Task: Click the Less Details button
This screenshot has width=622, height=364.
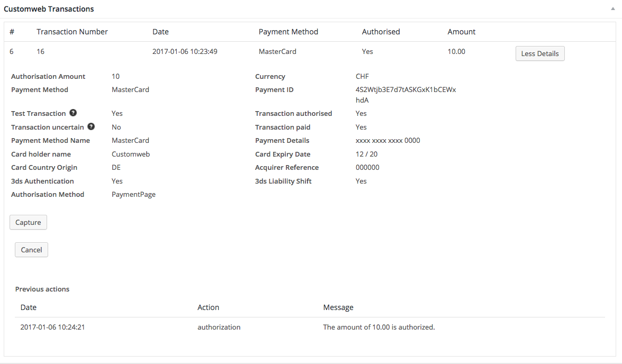Action: [539, 53]
